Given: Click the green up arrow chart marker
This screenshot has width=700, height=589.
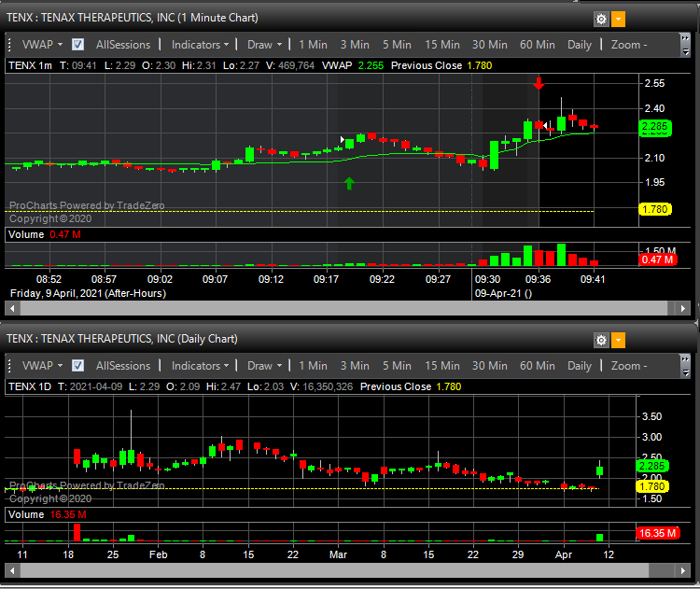Looking at the screenshot, I should pyautogui.click(x=349, y=183).
